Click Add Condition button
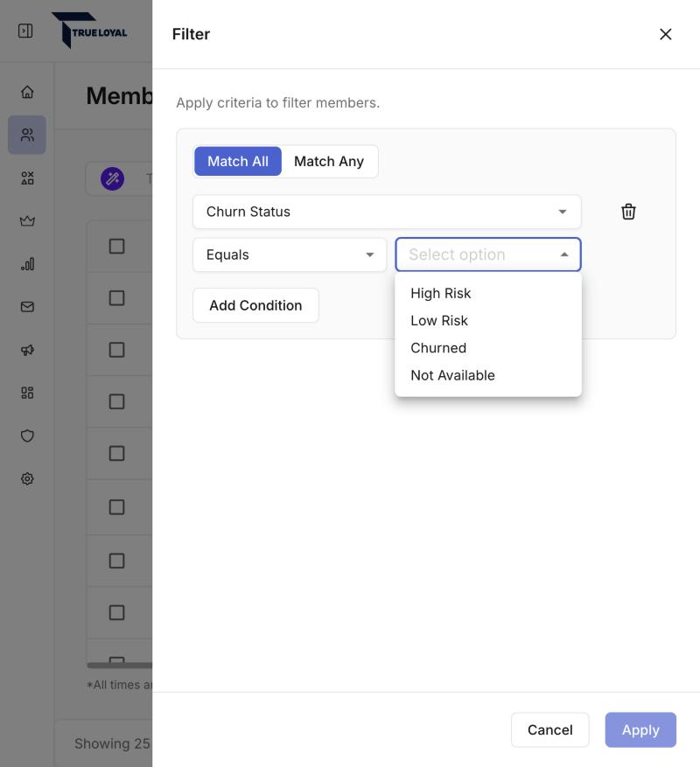700x767 pixels. [x=256, y=306]
